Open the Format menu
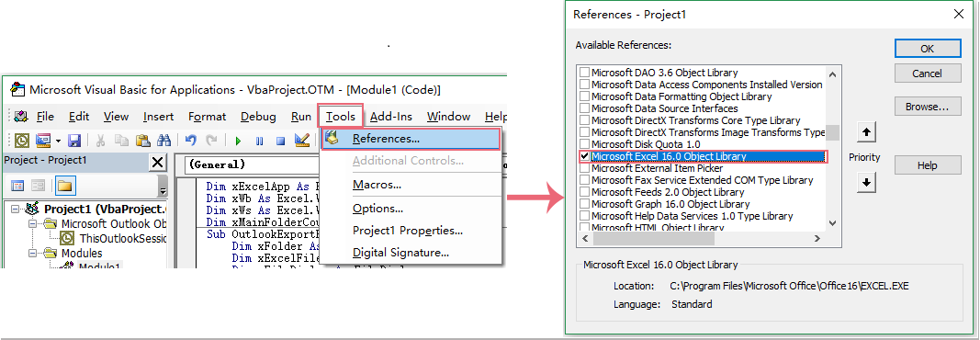This screenshot has width=980, height=340. pos(207,117)
